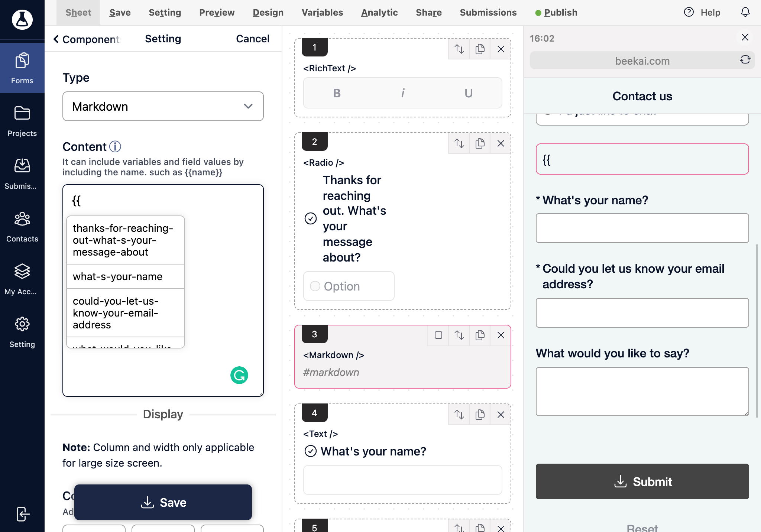Click the copy icon on component 3
This screenshot has height=532, width=761.
[x=480, y=335]
